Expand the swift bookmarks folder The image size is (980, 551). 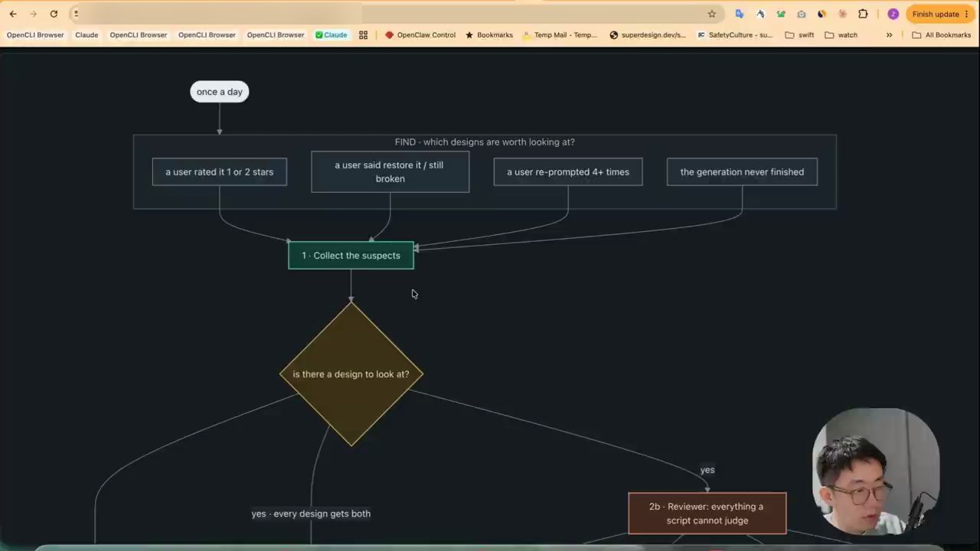[x=799, y=35]
